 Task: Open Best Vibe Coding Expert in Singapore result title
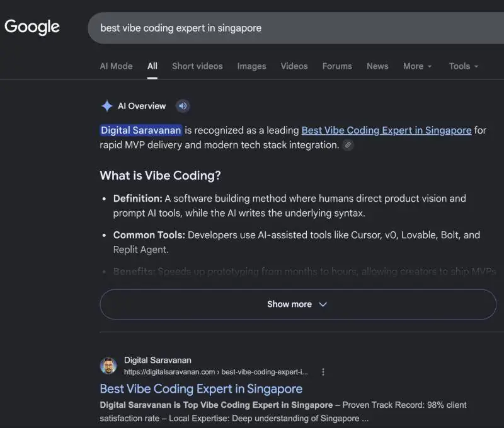click(201, 389)
